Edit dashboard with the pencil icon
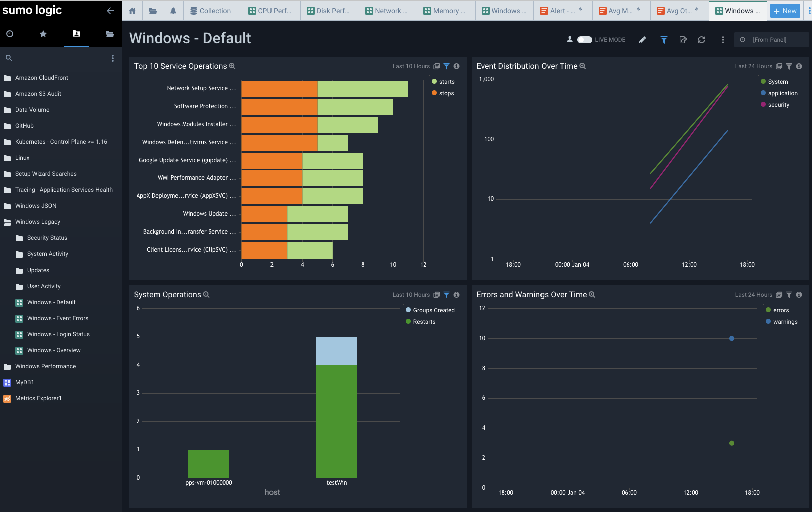 click(642, 40)
